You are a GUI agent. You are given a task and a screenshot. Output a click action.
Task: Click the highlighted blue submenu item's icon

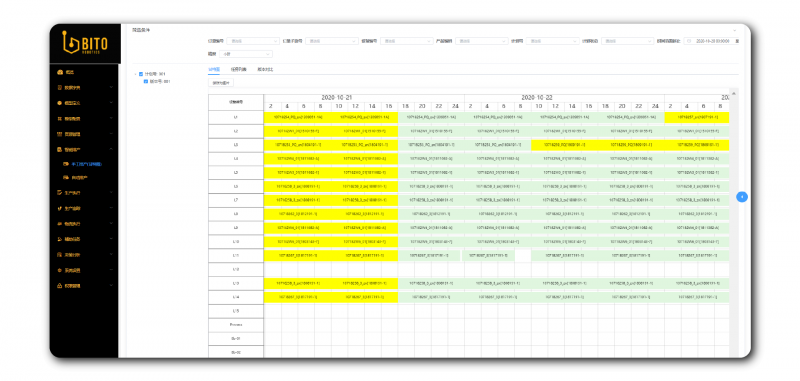point(66,164)
